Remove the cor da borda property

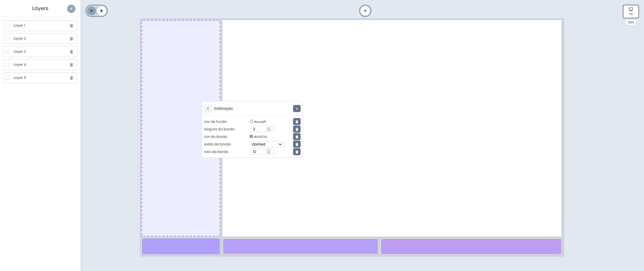pos(297,137)
